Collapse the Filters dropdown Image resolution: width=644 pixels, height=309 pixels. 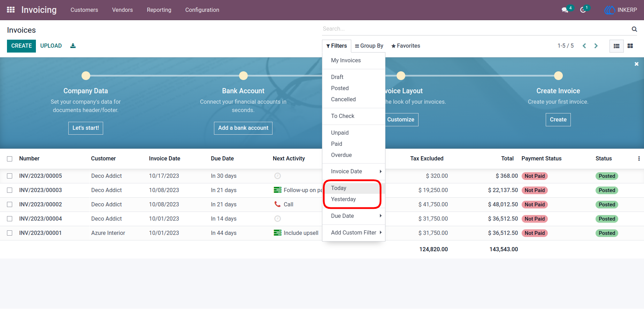(x=337, y=46)
